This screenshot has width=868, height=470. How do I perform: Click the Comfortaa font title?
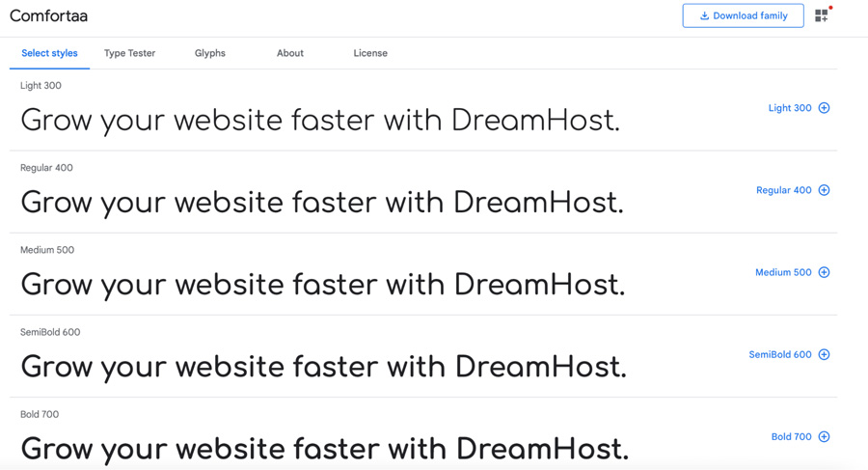coord(49,15)
